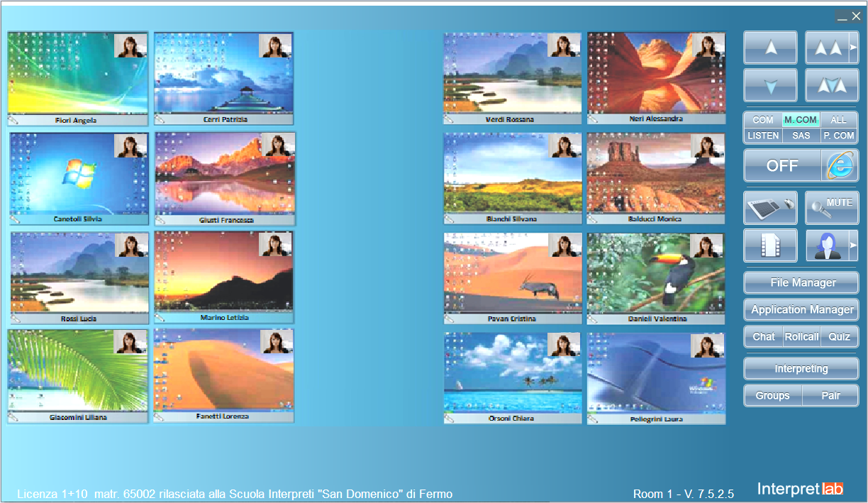Open the film strip media icon
Screen dimensions: 868x503
pyautogui.click(x=770, y=245)
